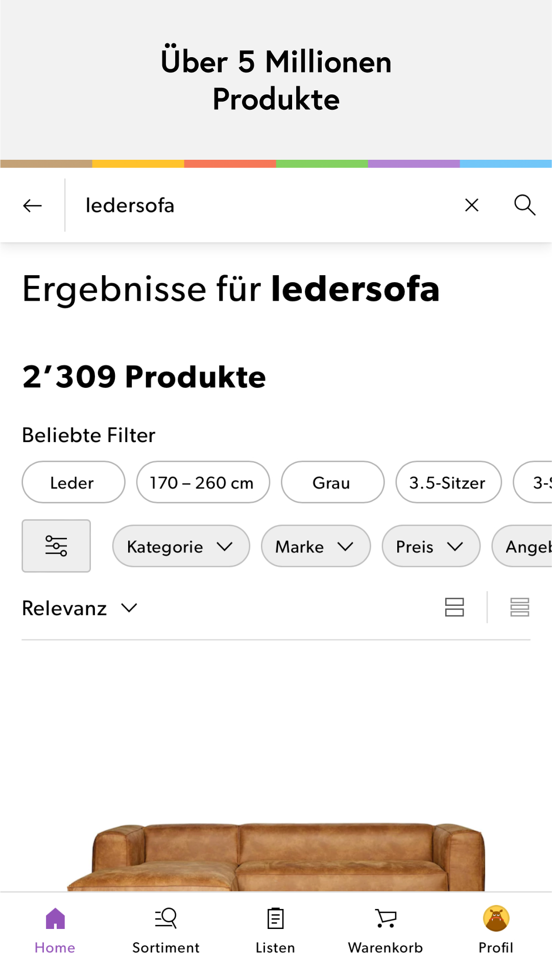Expand the Kategorie dropdown
Viewport: 552px width, 980px height.
coord(181,546)
